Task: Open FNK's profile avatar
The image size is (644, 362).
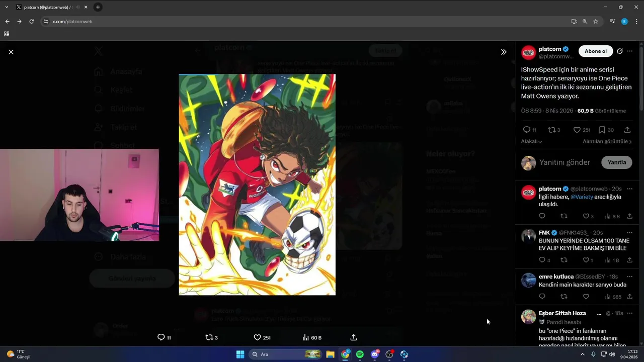Action: [x=528, y=236]
